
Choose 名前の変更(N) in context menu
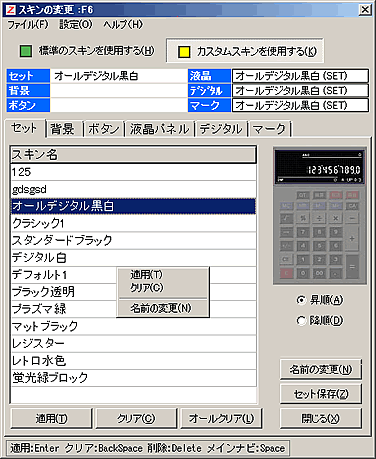point(161,308)
